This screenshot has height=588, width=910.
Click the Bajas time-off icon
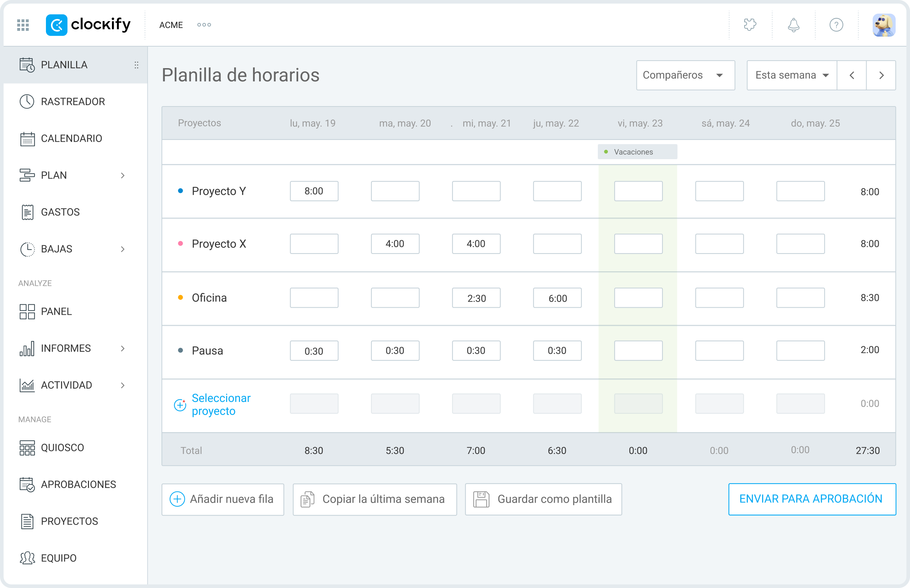27,248
